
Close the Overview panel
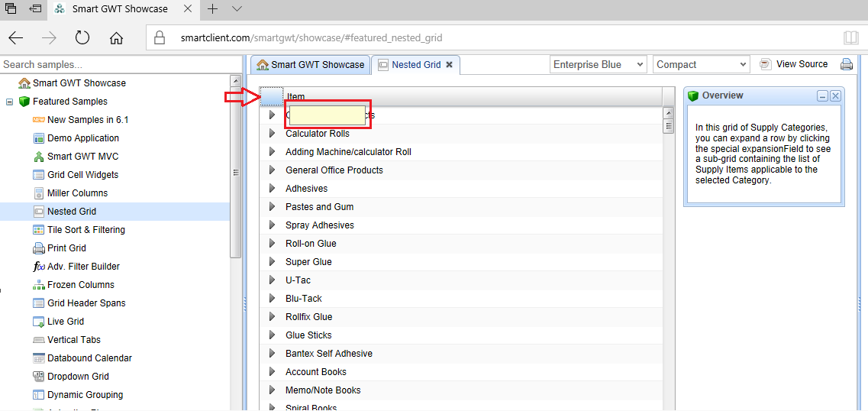pos(835,95)
